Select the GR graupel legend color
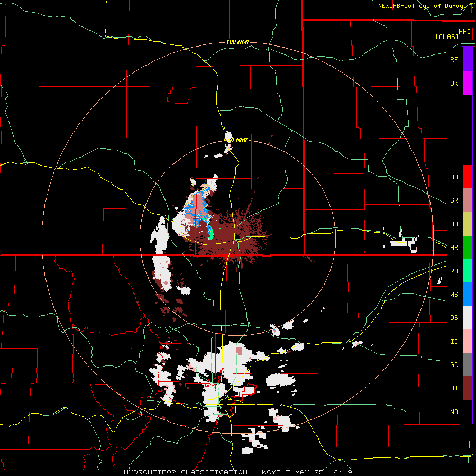The height and width of the screenshot is (476, 476). pyautogui.click(x=467, y=200)
